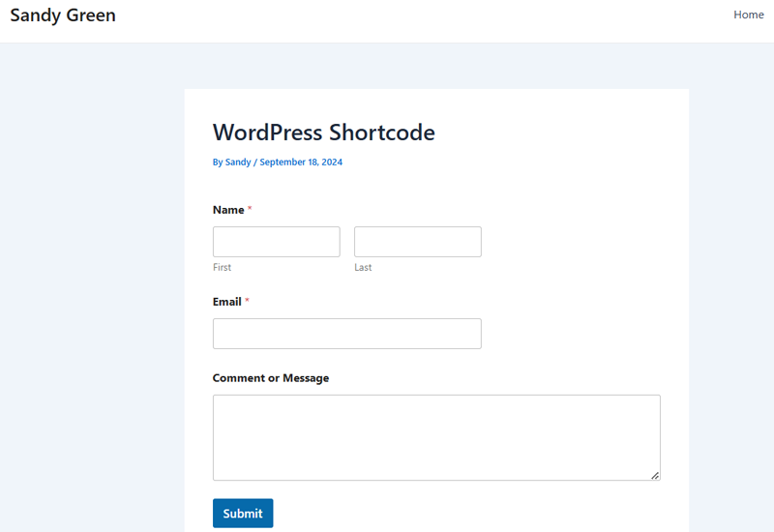Open the Sandy Green site title link

point(63,15)
